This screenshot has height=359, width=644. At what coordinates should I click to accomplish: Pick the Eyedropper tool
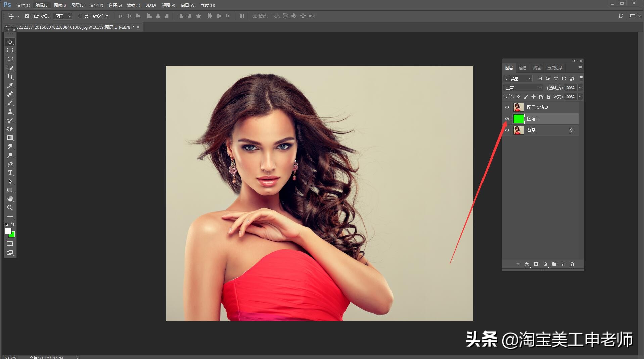pos(10,85)
